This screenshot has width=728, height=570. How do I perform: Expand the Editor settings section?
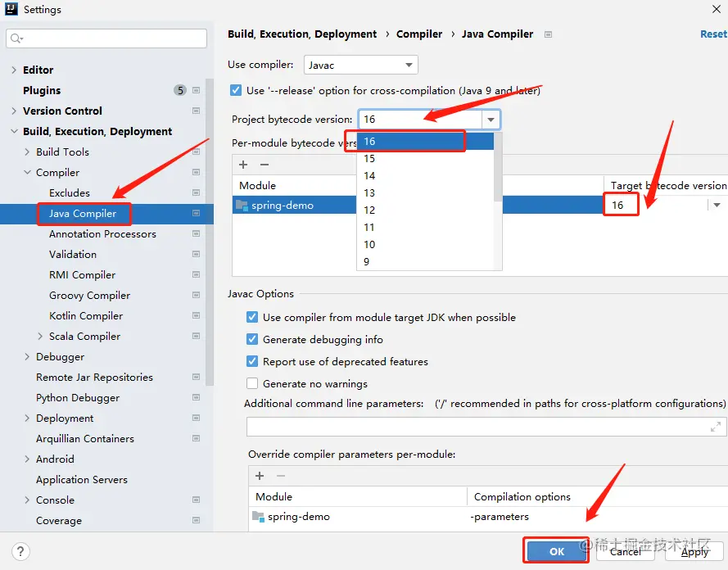click(13, 70)
